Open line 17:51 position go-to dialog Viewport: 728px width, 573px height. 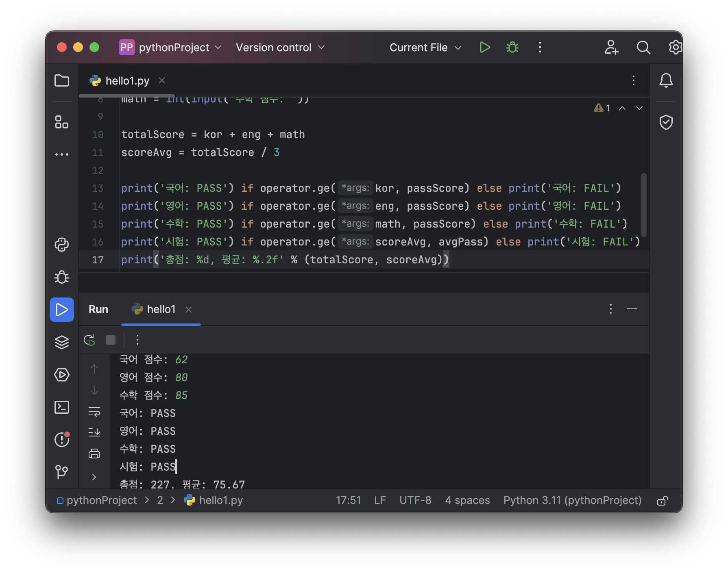tap(348, 500)
